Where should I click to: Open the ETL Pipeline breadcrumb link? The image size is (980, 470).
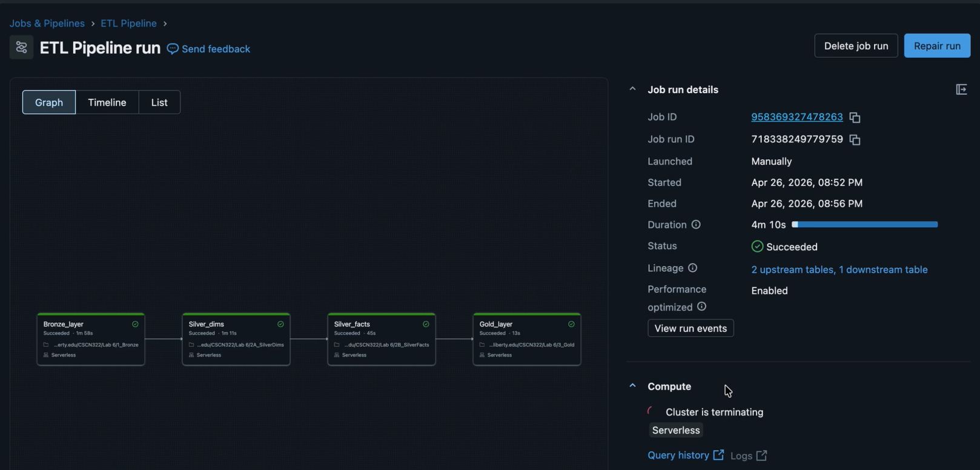(x=128, y=23)
